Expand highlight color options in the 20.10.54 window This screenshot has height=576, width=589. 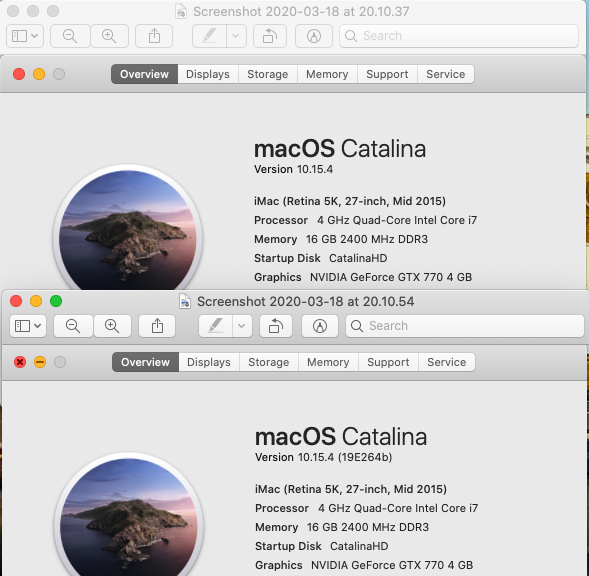(242, 326)
